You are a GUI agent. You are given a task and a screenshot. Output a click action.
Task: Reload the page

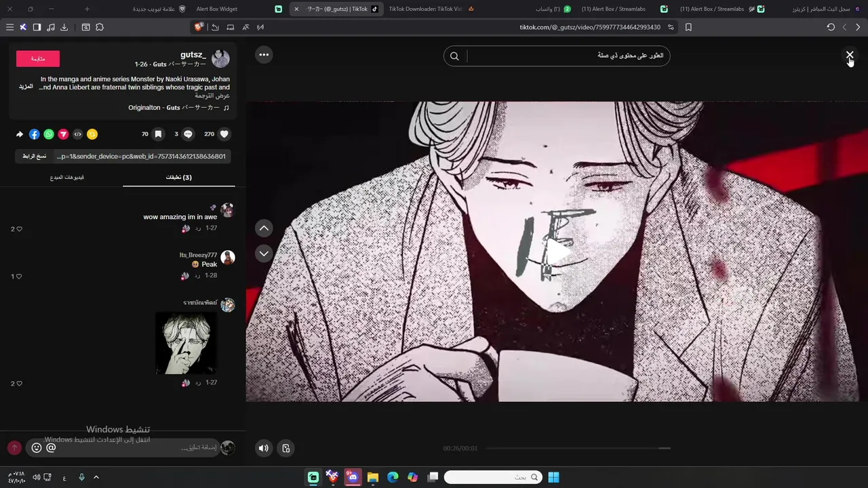pos(831,27)
